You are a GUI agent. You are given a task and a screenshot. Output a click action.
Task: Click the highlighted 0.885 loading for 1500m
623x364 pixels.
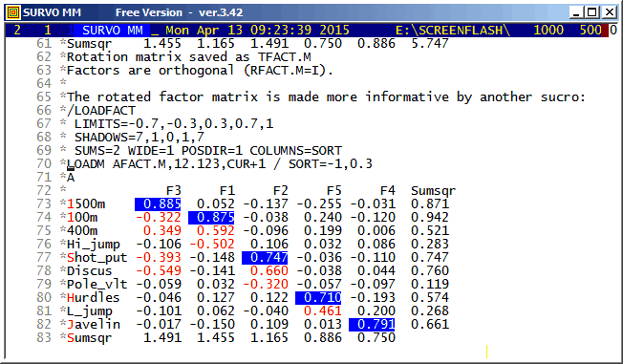pos(158,204)
